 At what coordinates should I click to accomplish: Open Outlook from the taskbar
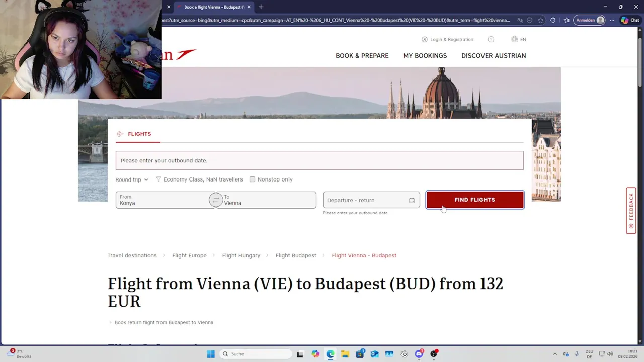[x=374, y=354]
